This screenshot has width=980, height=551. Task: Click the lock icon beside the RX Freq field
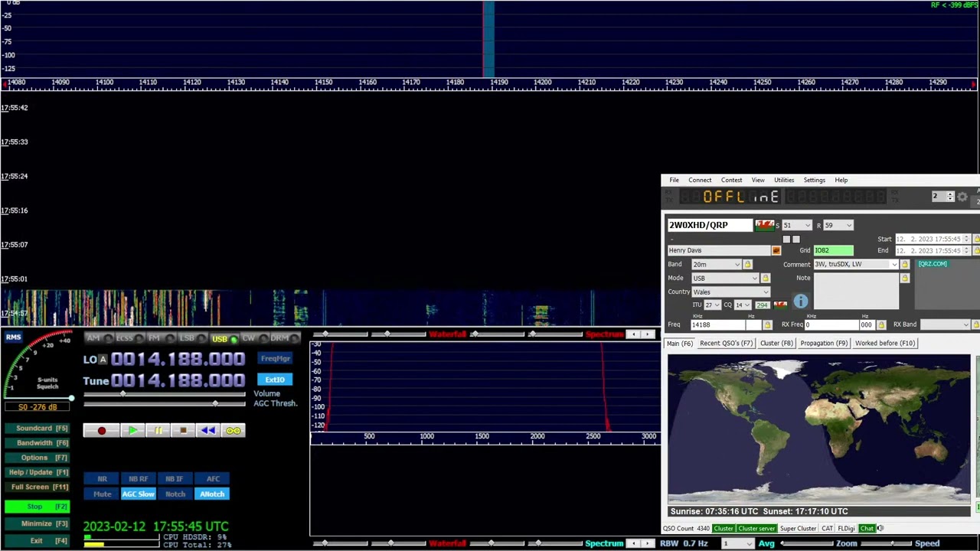coord(881,325)
